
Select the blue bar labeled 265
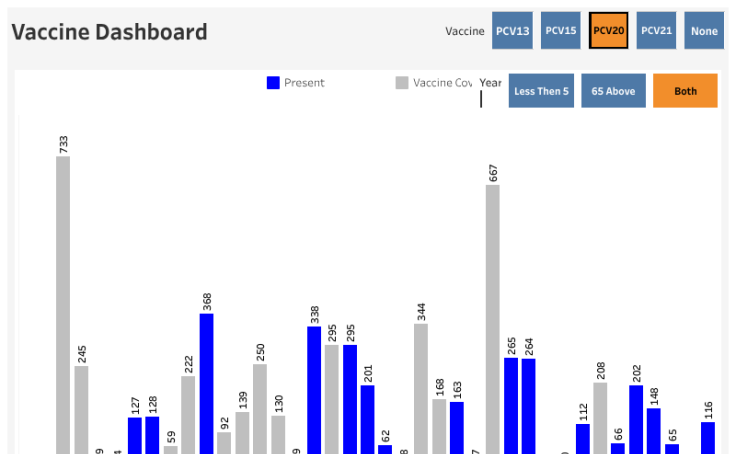[511, 406]
